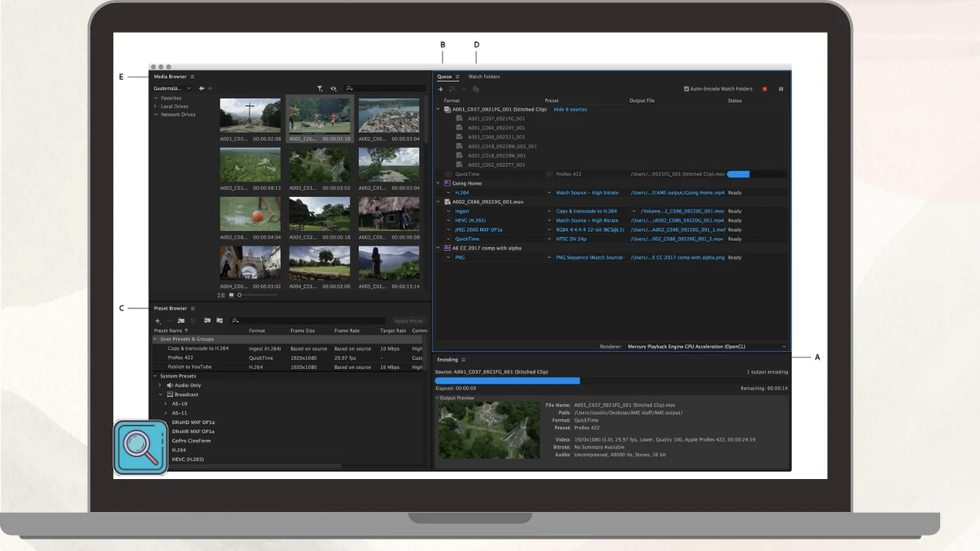Image resolution: width=980 pixels, height=551 pixels.
Task: Adjust the Media Browser thumbnail size slider
Action: pos(240,295)
